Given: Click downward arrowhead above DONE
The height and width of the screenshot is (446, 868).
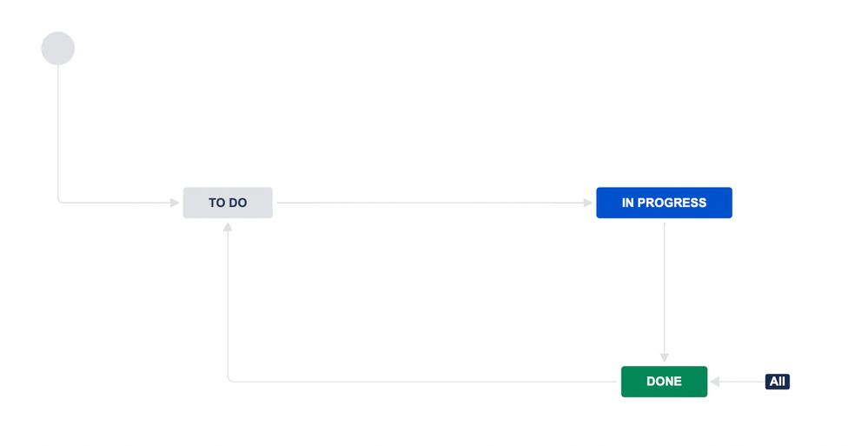Looking at the screenshot, I should click(x=665, y=358).
